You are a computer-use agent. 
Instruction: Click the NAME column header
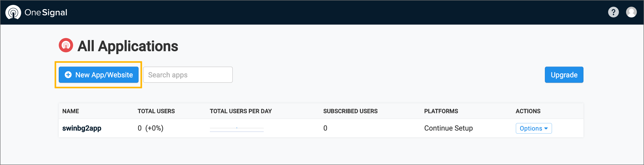click(70, 111)
